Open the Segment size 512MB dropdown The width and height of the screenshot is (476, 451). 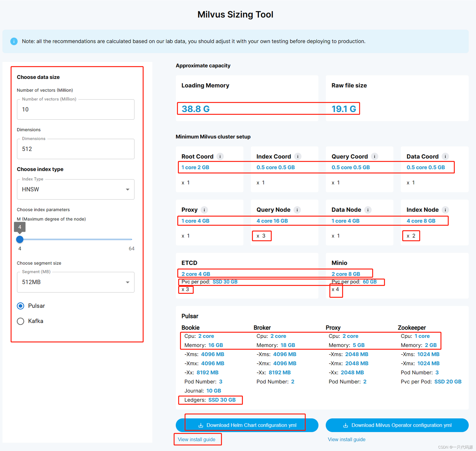pyautogui.click(x=75, y=282)
